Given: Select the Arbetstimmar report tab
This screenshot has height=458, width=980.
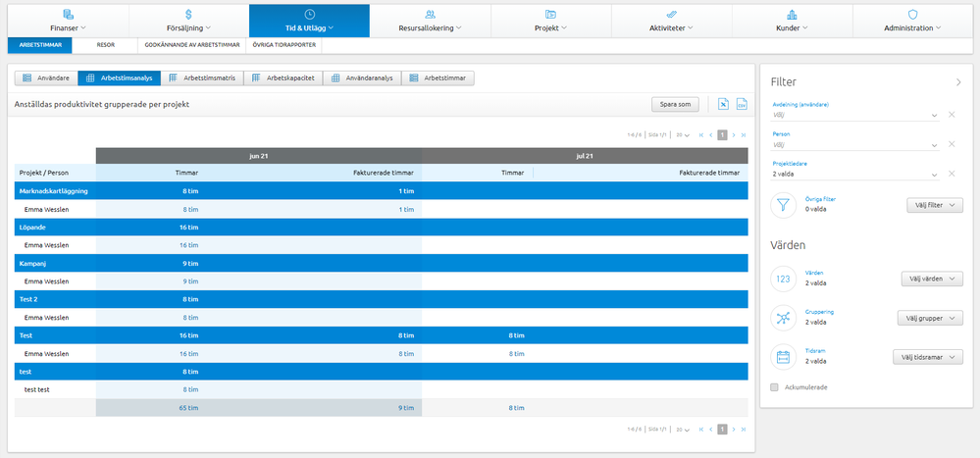Looking at the screenshot, I should coord(438,78).
